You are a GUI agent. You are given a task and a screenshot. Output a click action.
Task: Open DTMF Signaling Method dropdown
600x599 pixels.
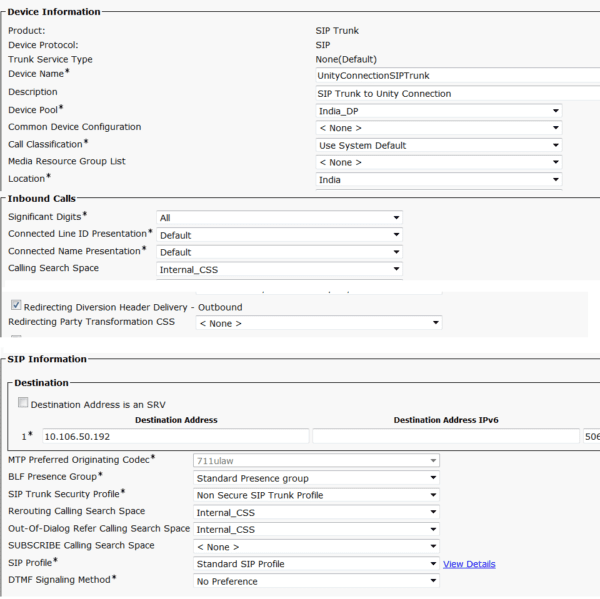coord(315,580)
